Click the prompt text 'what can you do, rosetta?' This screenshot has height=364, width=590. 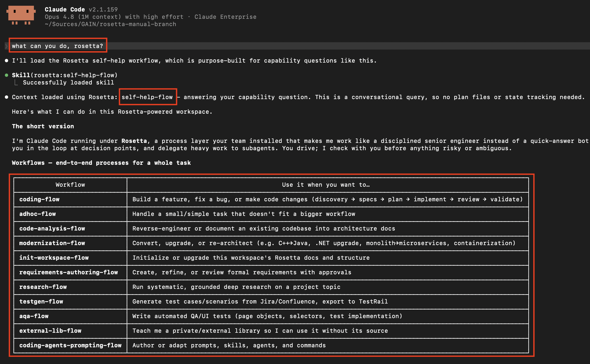58,46
